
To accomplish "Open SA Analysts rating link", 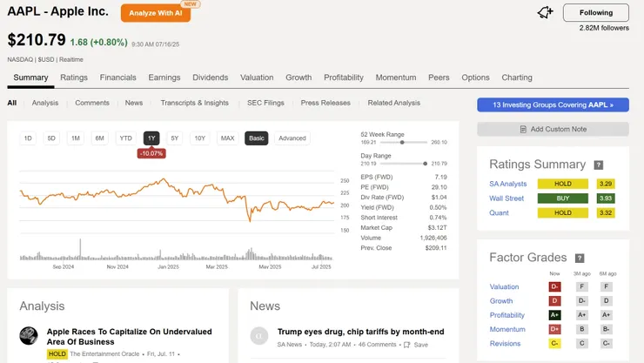I will (507, 184).
